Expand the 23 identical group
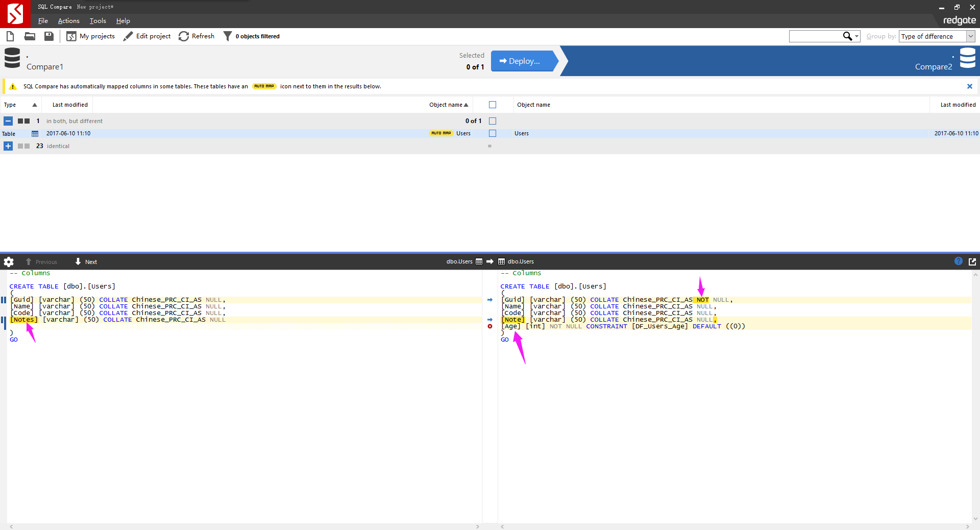The width and height of the screenshot is (980, 530). [8, 146]
